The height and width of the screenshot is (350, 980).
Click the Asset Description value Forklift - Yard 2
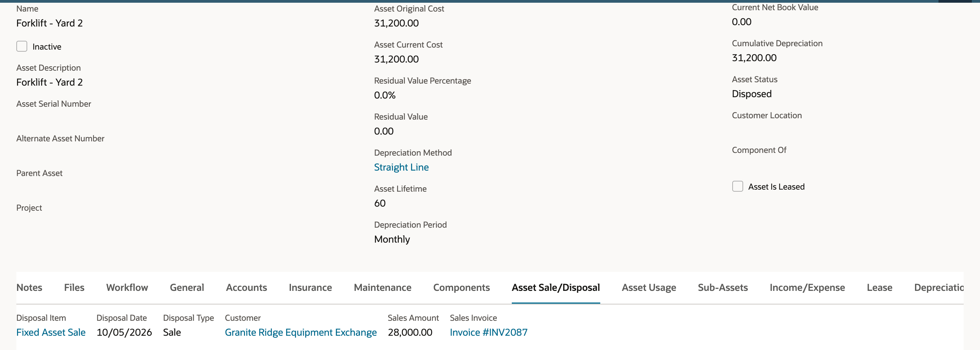(x=49, y=82)
